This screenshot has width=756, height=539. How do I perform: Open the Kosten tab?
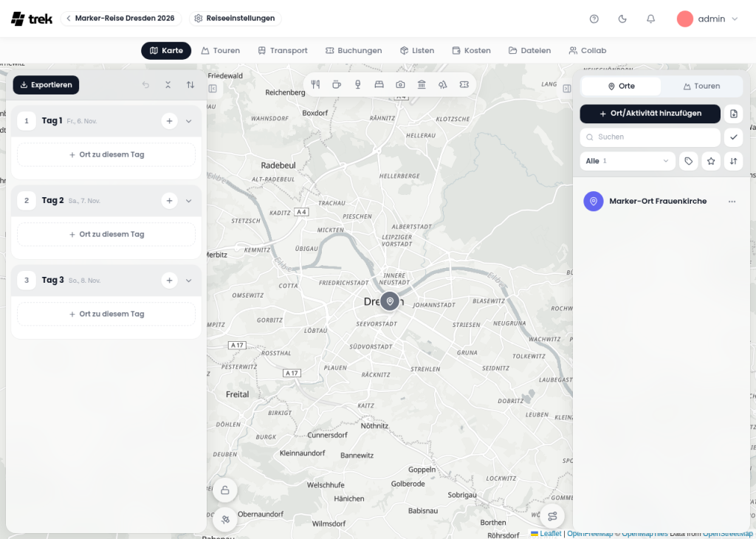point(472,51)
